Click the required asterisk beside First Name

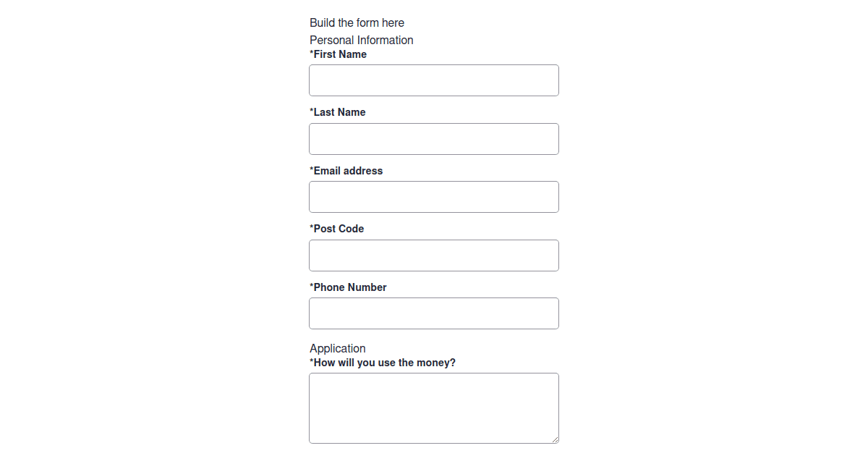pos(312,54)
